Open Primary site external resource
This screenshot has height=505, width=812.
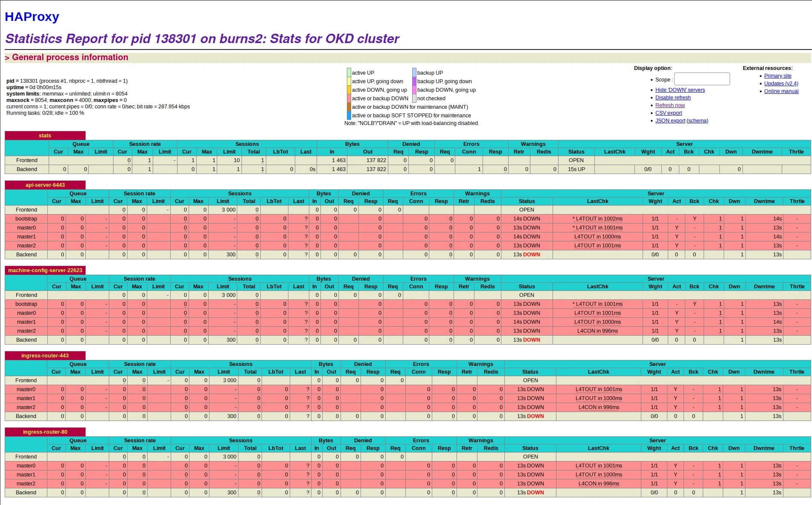pos(777,76)
